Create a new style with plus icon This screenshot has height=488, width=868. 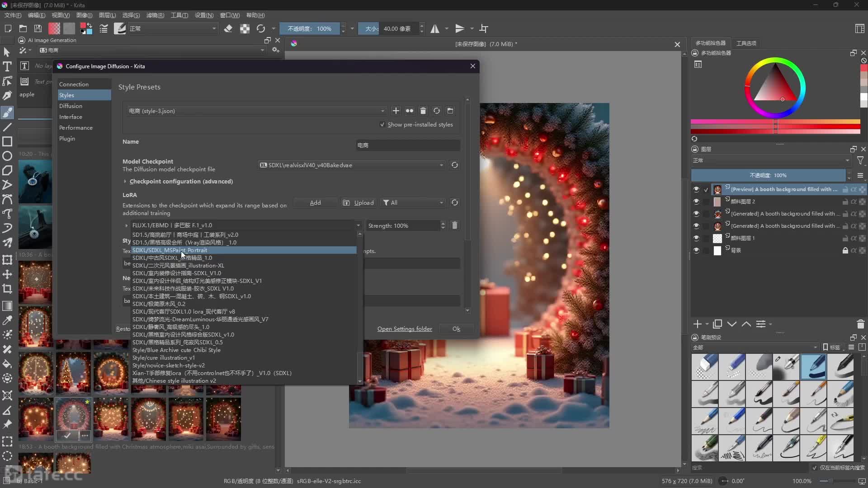396,111
